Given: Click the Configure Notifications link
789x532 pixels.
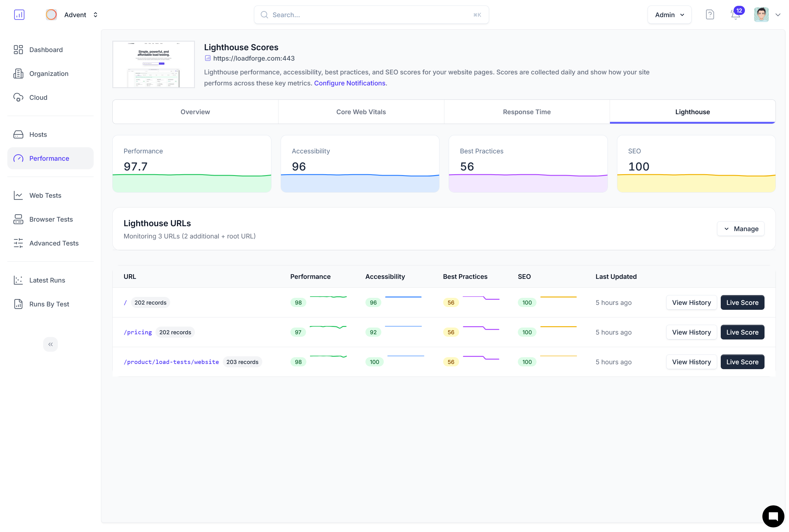Looking at the screenshot, I should coord(350,83).
